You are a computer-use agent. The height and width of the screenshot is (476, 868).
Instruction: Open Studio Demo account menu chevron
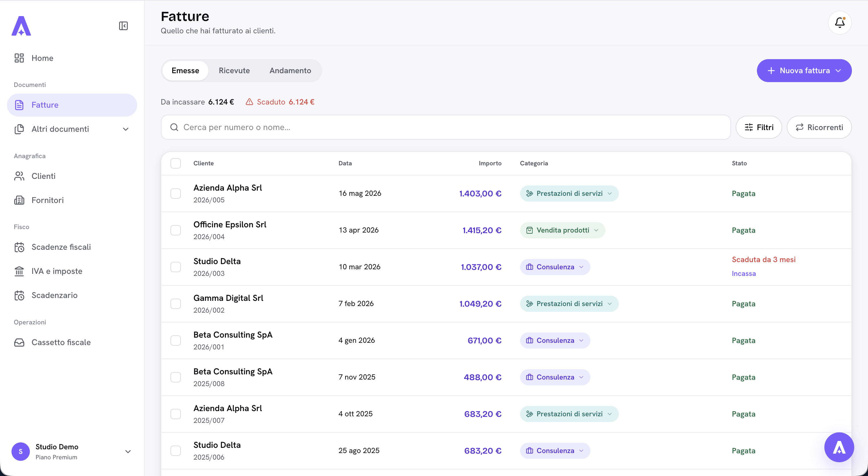tap(128, 451)
